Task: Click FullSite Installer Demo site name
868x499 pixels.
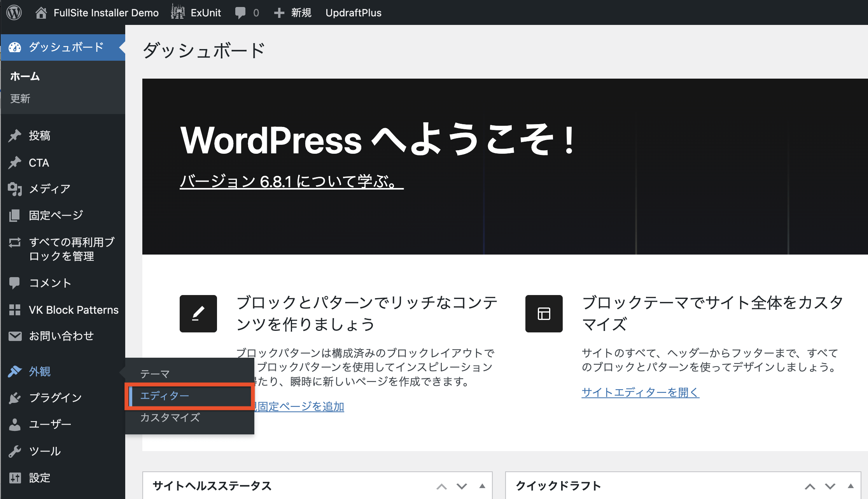Action: (x=106, y=13)
